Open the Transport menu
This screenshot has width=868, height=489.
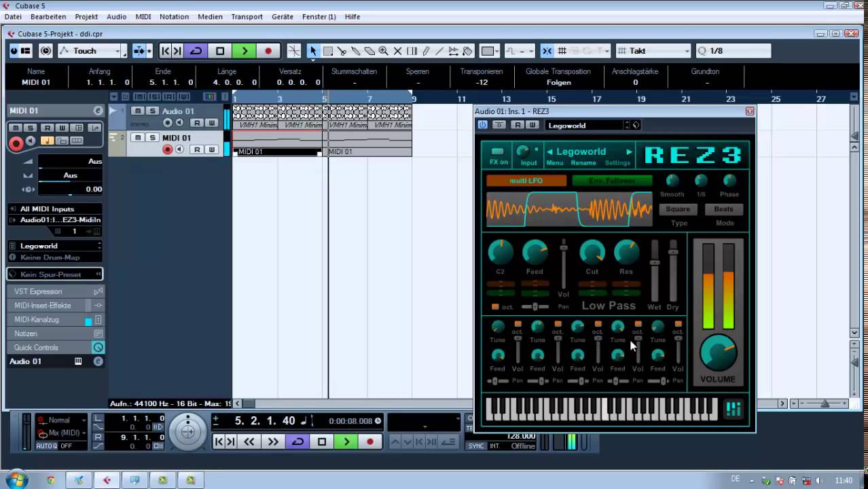coord(247,16)
